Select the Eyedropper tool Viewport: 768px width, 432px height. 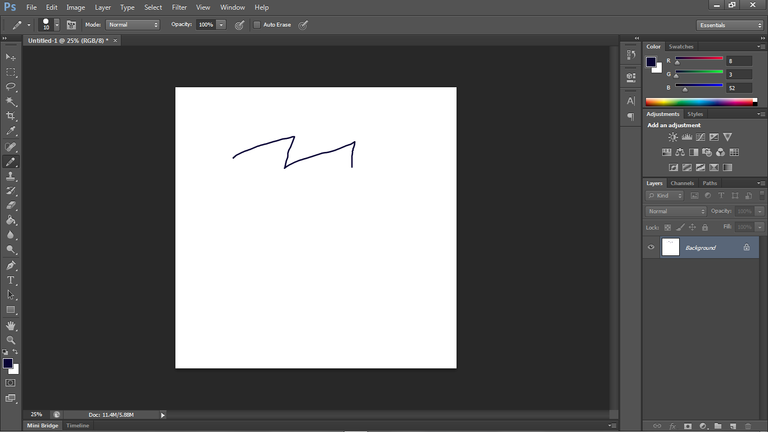[11, 131]
